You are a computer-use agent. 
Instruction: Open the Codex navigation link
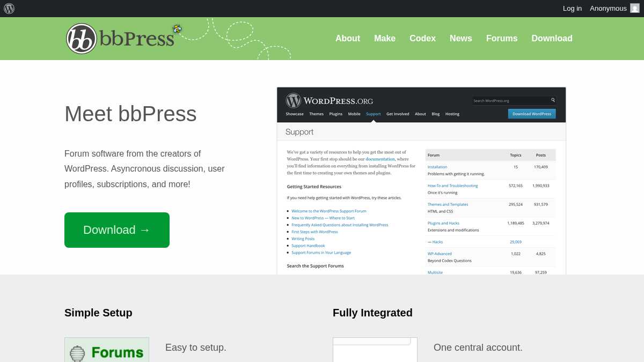tap(422, 39)
